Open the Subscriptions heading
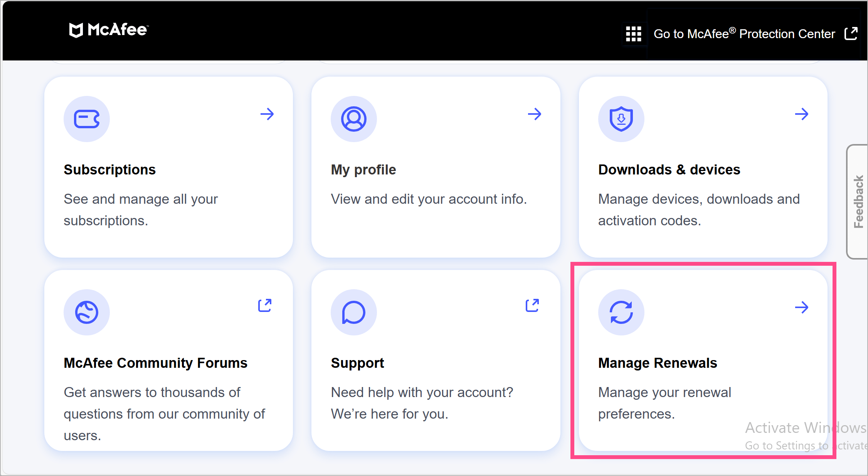 (109, 170)
